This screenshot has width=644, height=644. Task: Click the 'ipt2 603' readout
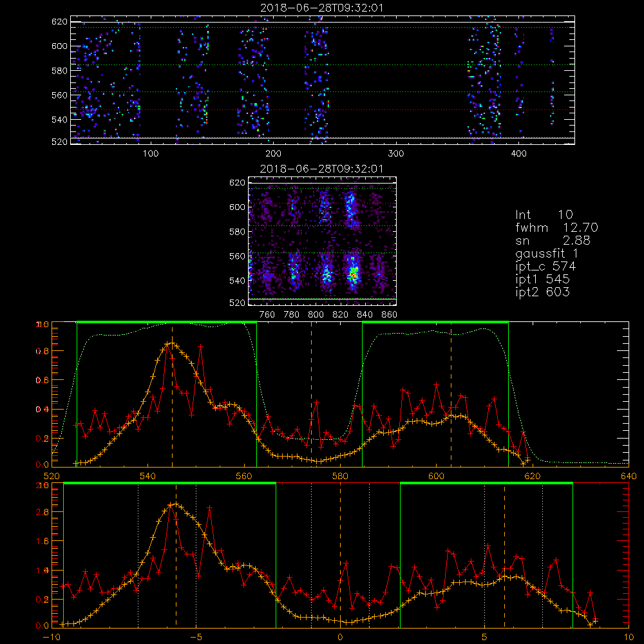[x=542, y=292]
